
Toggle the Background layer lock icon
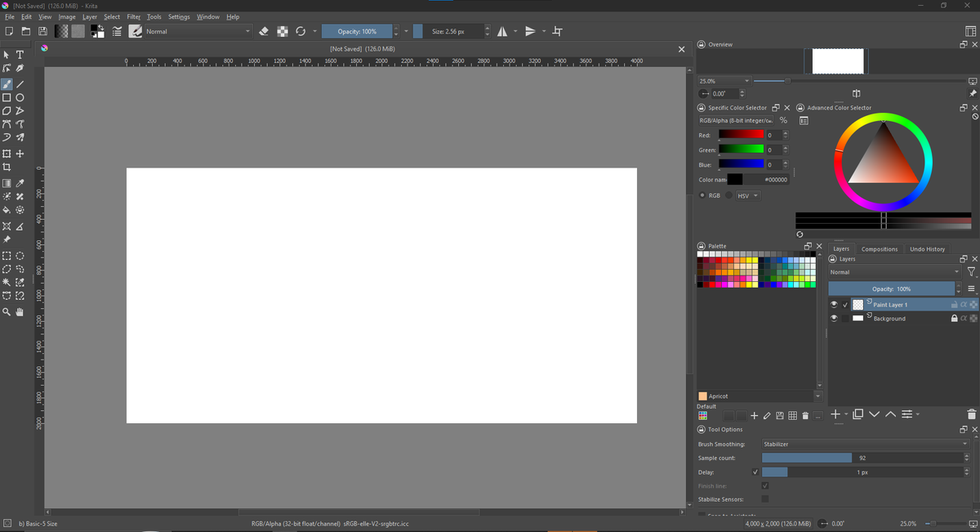coord(954,318)
